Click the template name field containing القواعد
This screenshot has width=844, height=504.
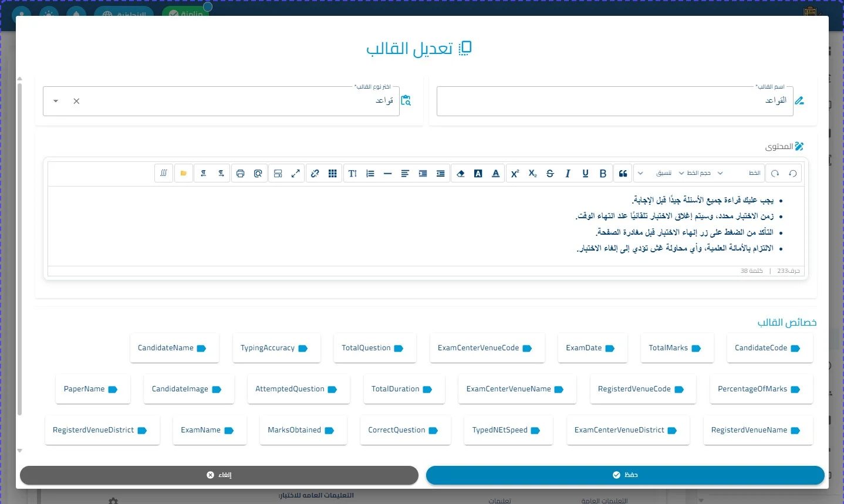(x=615, y=101)
